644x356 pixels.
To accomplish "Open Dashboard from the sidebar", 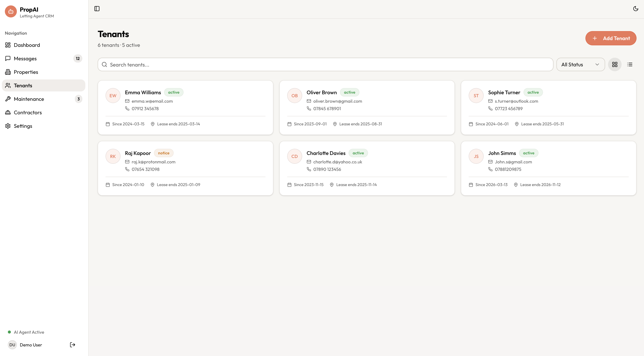I will tap(27, 45).
